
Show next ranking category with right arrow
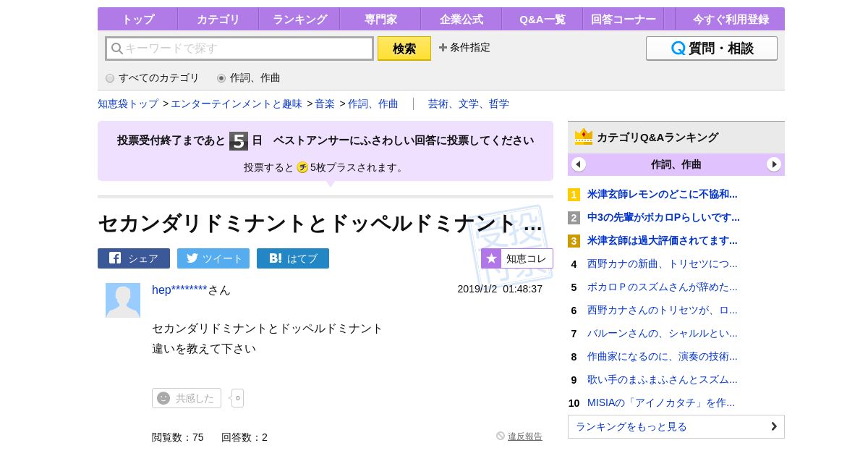774,164
